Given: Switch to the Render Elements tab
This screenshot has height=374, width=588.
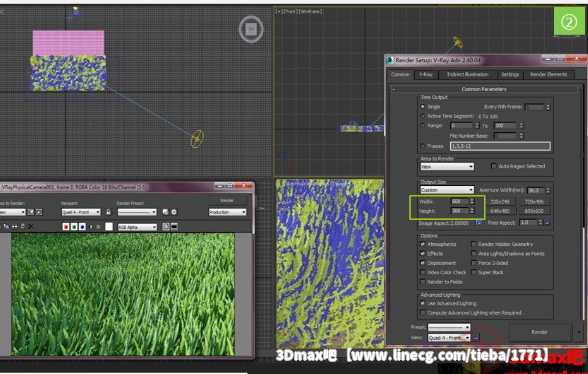Looking at the screenshot, I should 548,74.
